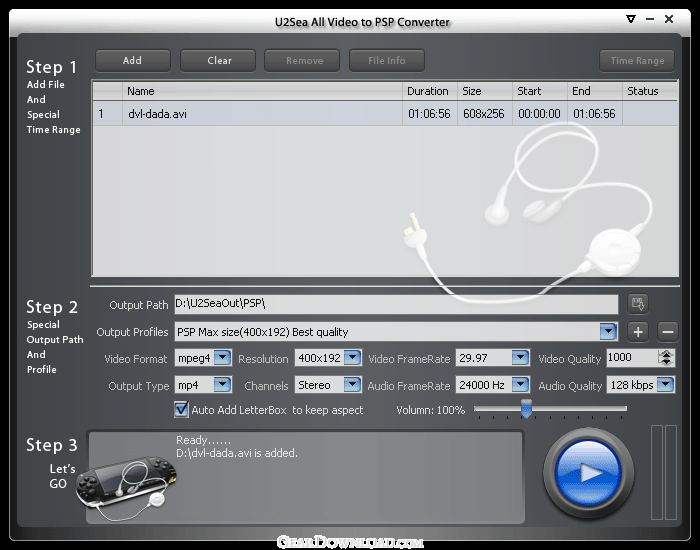Minimize the converter window
700x550 pixels.
coord(650,19)
